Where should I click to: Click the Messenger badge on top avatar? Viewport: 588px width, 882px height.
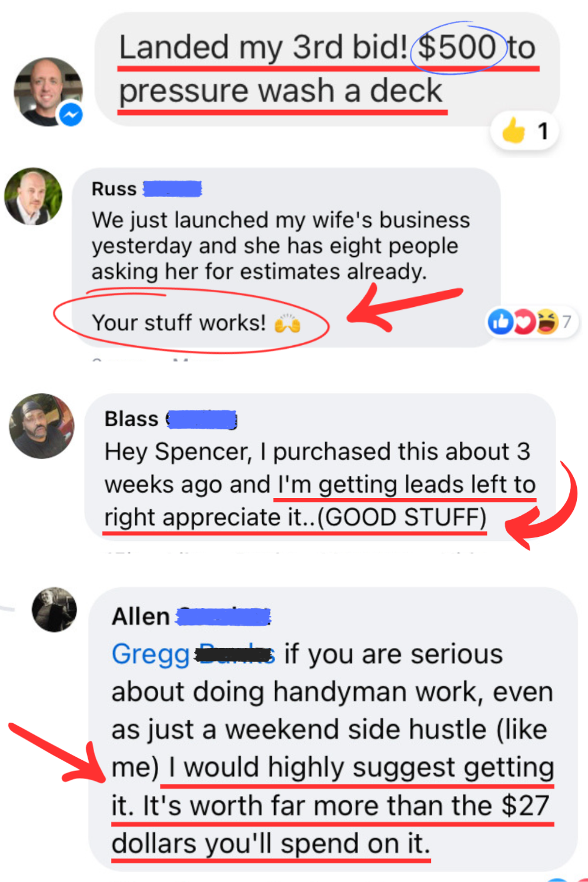click(x=71, y=114)
